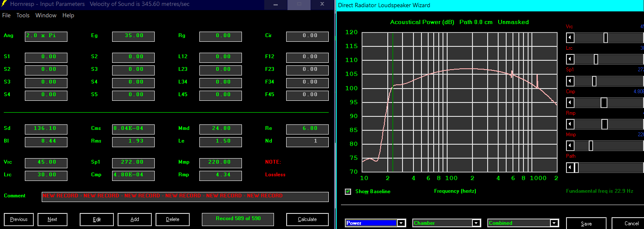Viewport: 644px width, 229px height.
Task: Click the Mmp field showing 220.00
Action: pos(220,163)
